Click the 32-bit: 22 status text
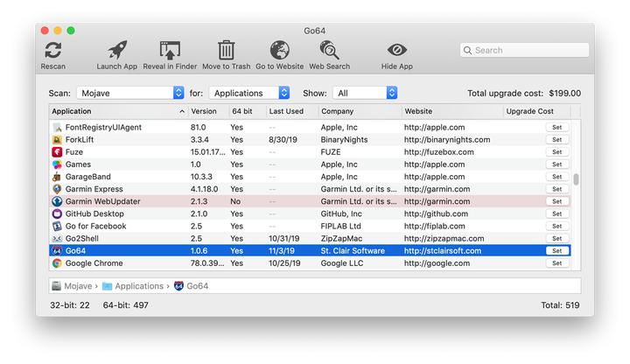 point(70,305)
